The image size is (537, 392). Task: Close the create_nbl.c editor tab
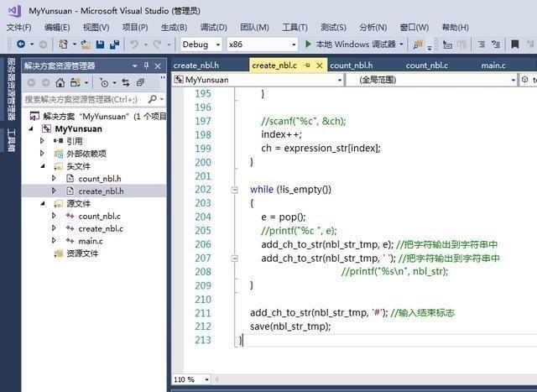[320, 65]
